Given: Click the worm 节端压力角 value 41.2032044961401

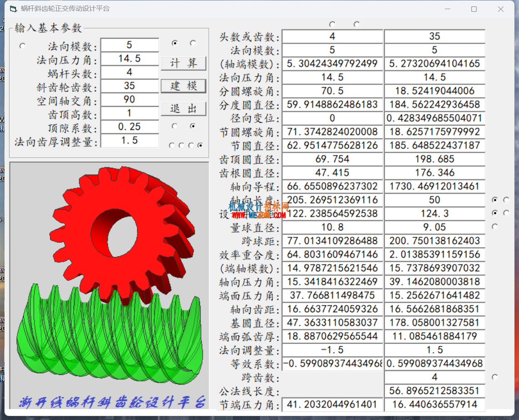Looking at the screenshot, I should [333, 405].
